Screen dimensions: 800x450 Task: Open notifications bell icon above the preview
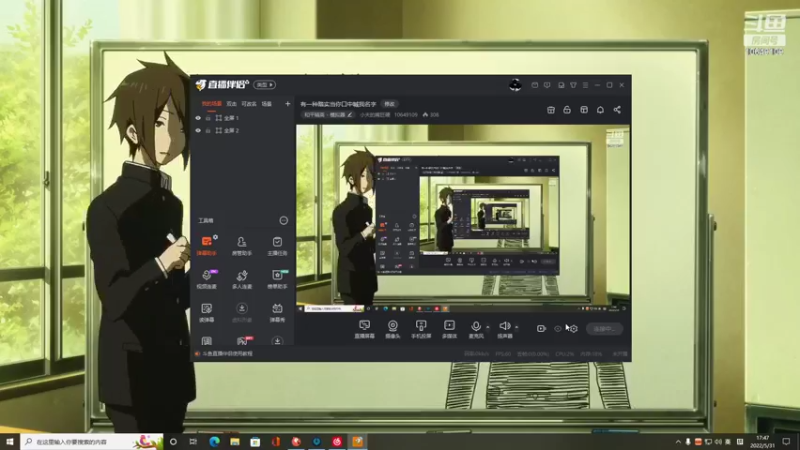point(600,110)
